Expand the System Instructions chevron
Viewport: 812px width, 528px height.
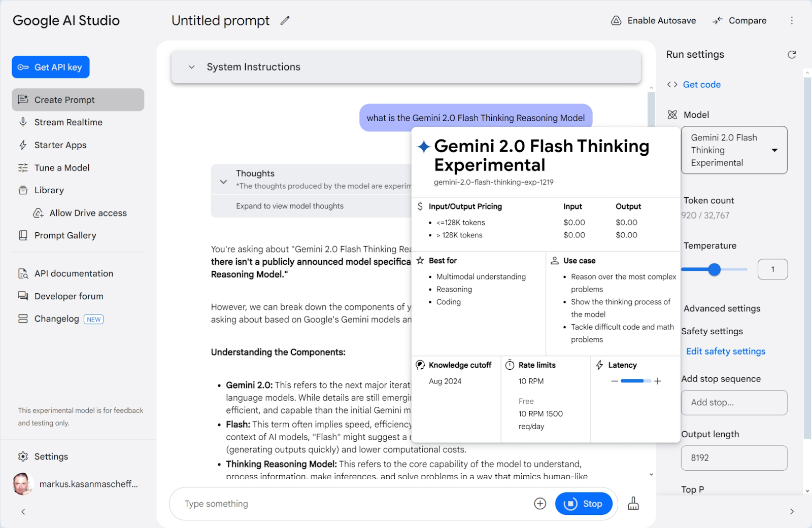[x=191, y=67]
